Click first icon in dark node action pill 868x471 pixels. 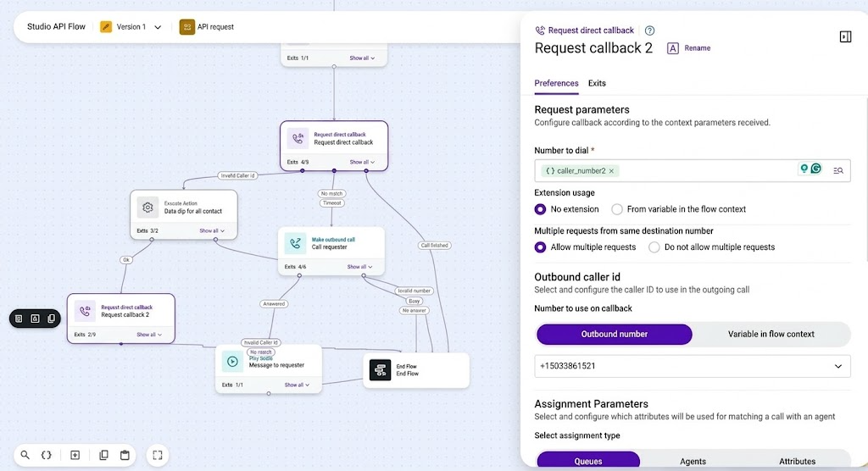(19, 319)
